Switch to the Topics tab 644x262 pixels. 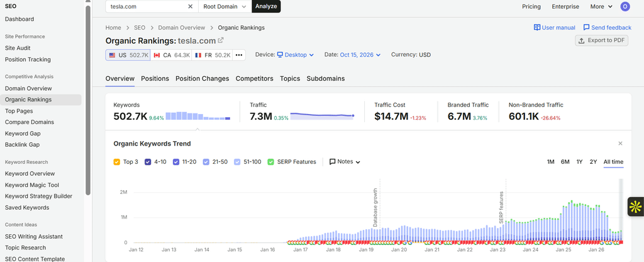(290, 79)
